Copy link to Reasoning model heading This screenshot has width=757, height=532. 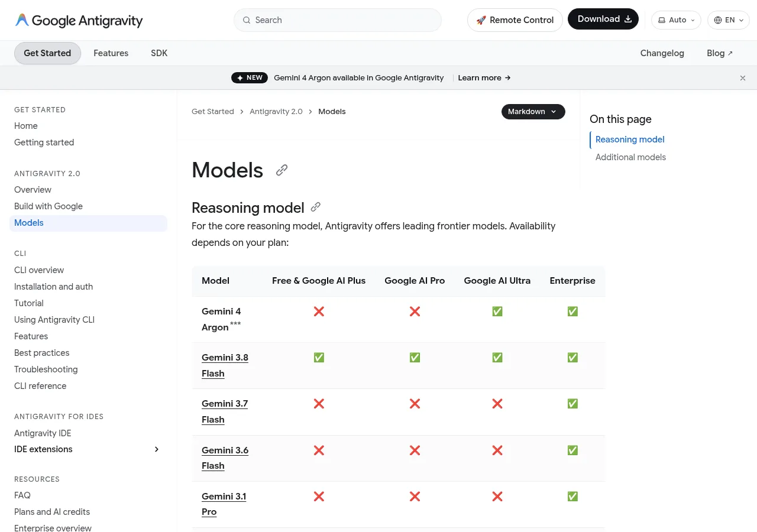[x=316, y=207]
